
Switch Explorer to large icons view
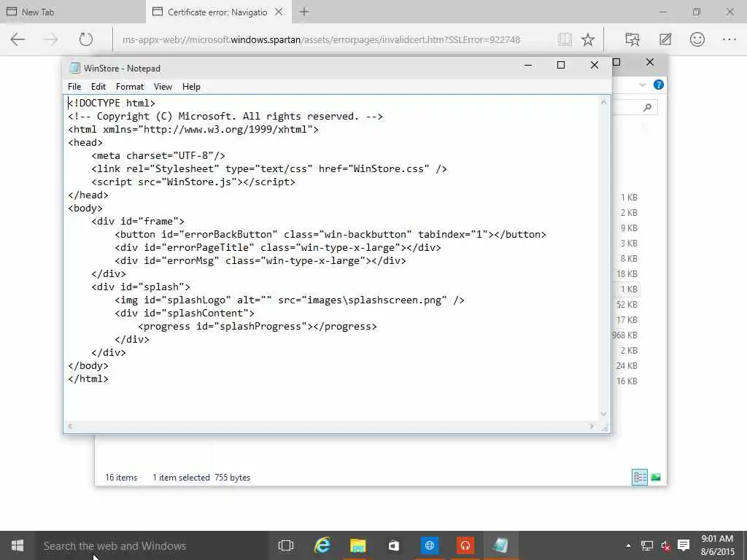coord(656,477)
